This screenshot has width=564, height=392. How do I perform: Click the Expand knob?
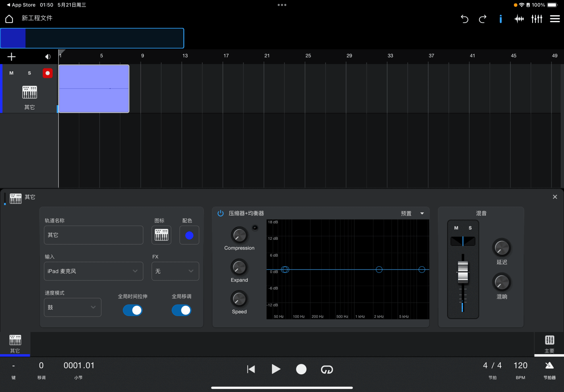pyautogui.click(x=239, y=267)
